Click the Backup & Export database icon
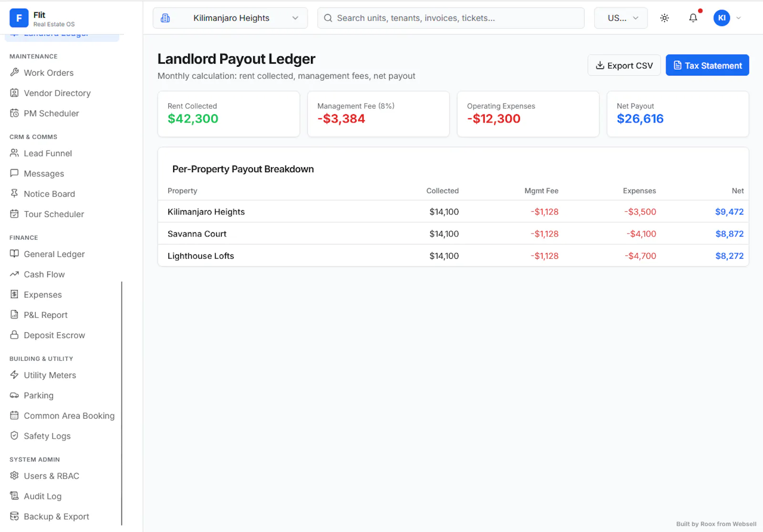Screen dimensions: 763x532 coord(14,516)
